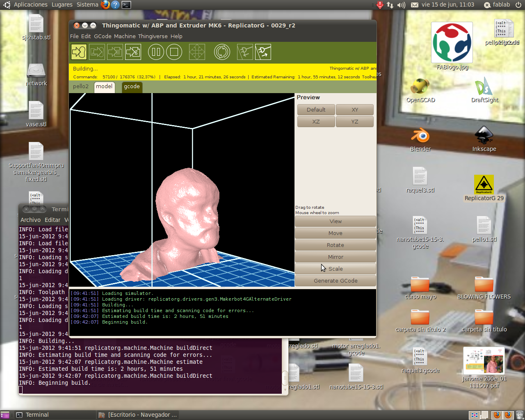The image size is (525, 420).
Task: Click the trash icon in the bottom panel
Action: click(x=519, y=415)
